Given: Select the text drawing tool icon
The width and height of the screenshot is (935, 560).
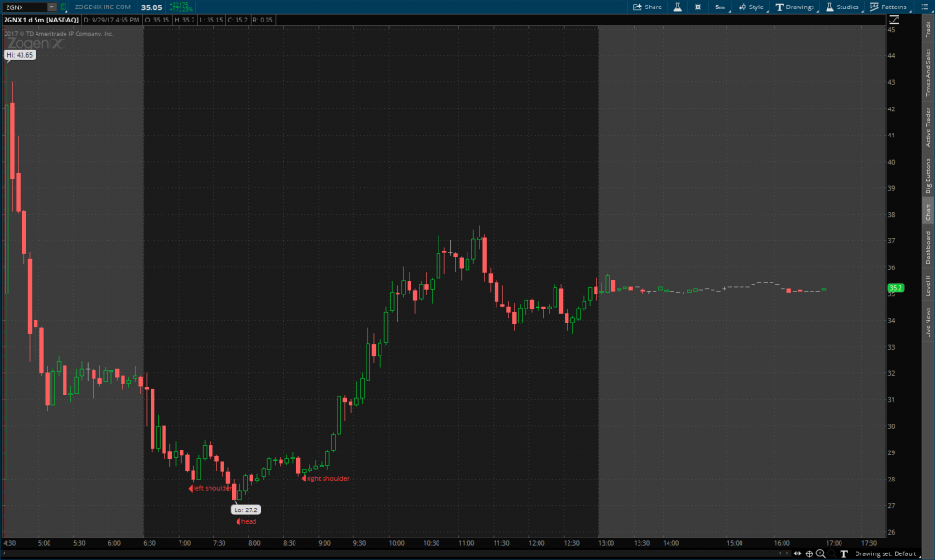Looking at the screenshot, I should pos(843,553).
